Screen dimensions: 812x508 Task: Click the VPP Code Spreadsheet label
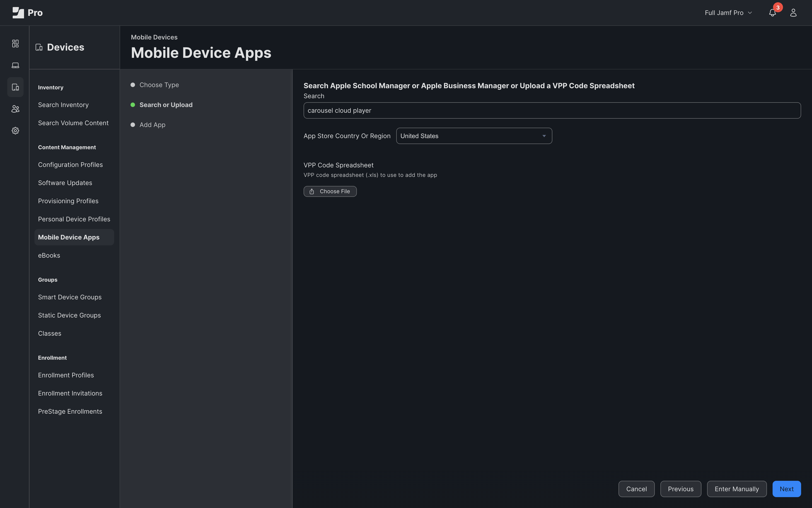[338, 165]
